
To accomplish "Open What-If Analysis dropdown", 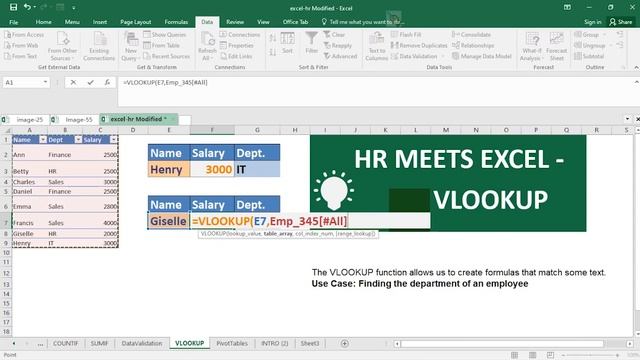I will 532,46.
